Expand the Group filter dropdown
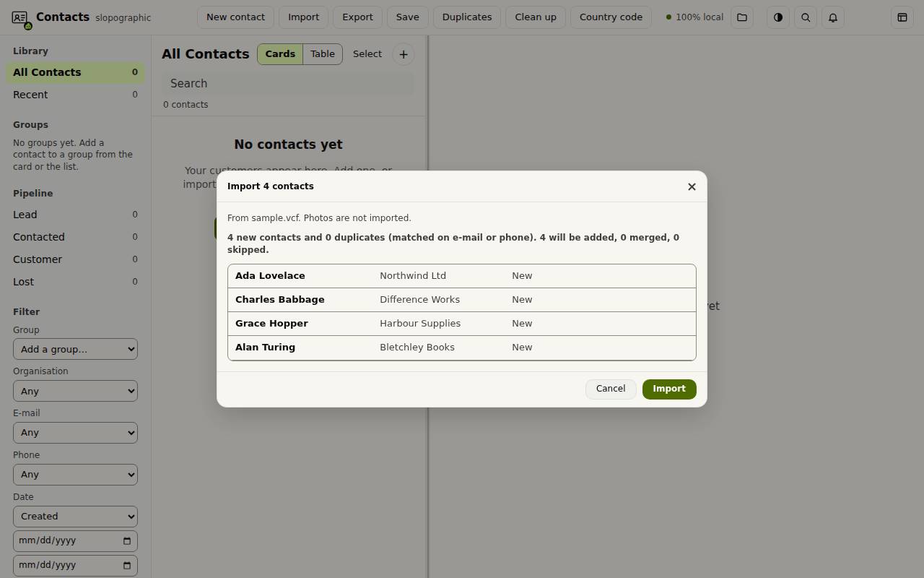Viewport: 924px width, 578px height. (75, 349)
